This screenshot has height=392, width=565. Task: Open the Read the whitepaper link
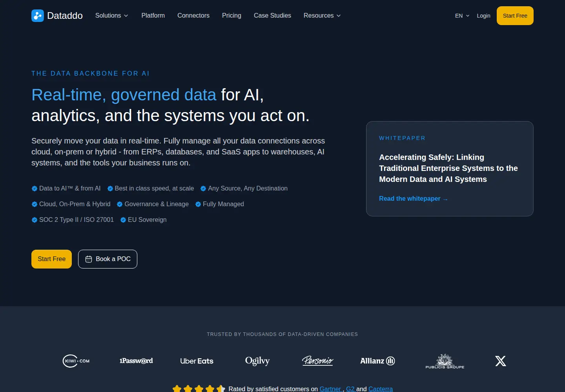pyautogui.click(x=413, y=199)
